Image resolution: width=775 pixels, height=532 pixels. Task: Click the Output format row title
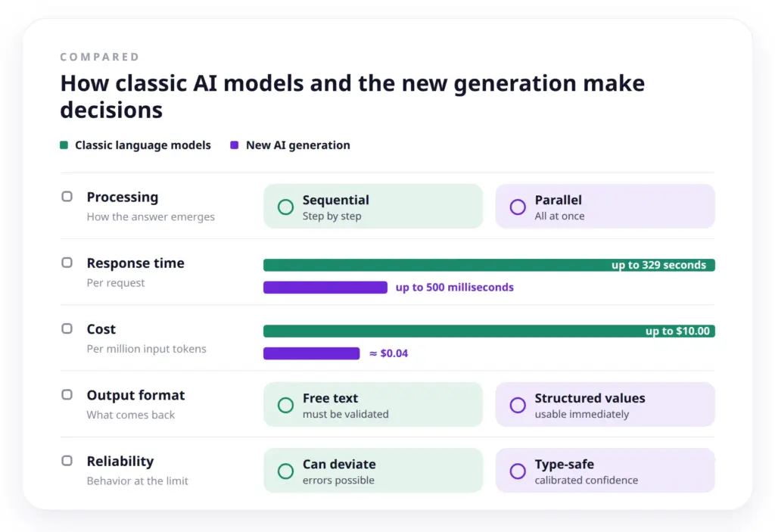pyautogui.click(x=136, y=395)
